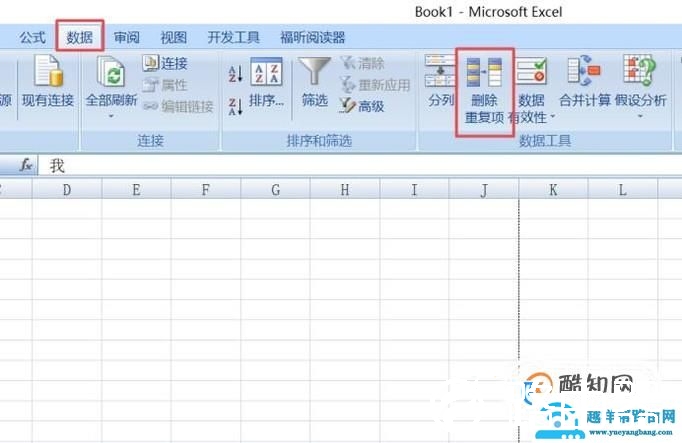Click the 属性 button
Screen dimensions: 682x443
pos(165,85)
